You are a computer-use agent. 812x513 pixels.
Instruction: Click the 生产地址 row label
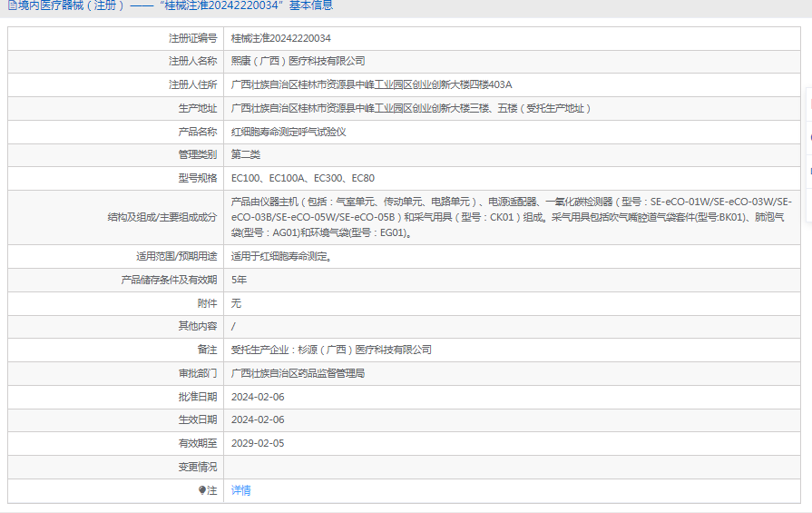pos(197,108)
